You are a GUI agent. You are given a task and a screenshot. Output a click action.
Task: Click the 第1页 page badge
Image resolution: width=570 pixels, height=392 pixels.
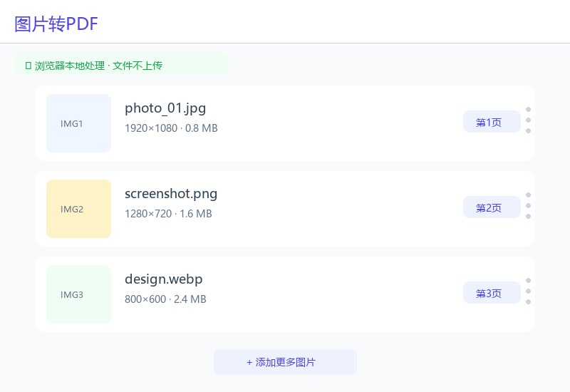pyautogui.click(x=492, y=122)
